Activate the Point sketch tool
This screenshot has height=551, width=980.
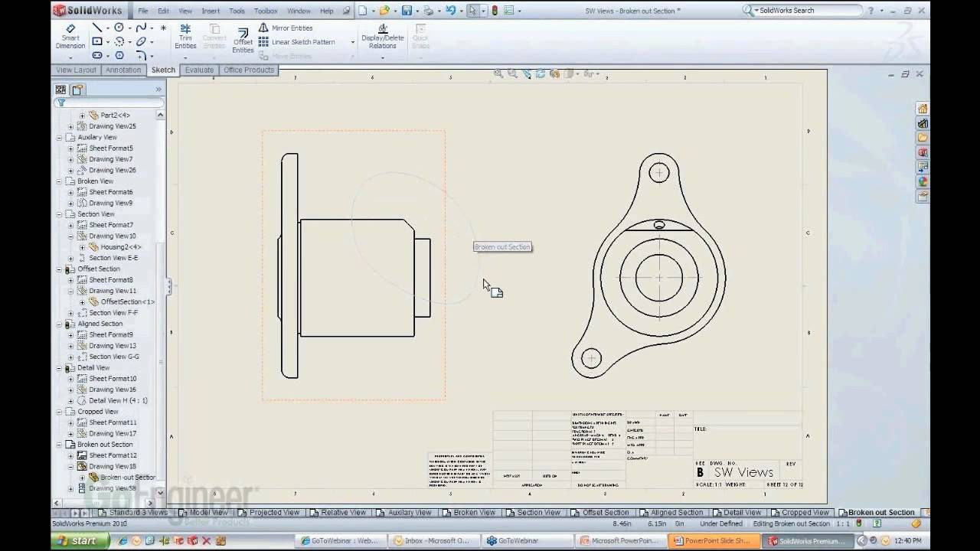click(163, 28)
